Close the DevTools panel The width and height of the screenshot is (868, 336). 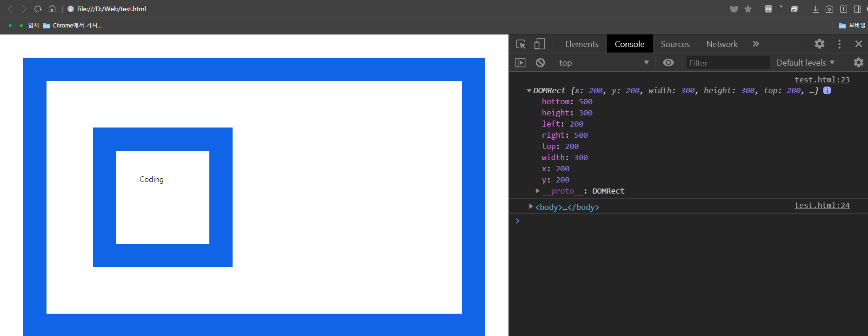pos(859,44)
